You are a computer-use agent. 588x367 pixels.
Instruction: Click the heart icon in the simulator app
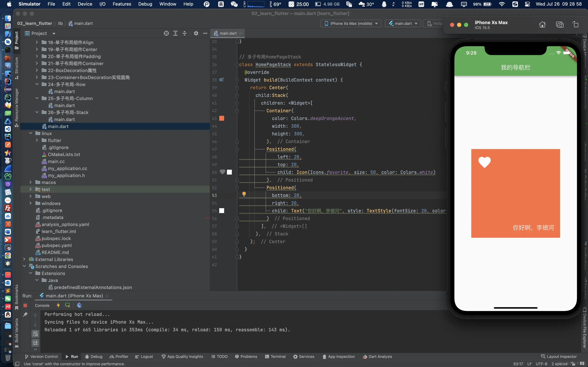tap(484, 162)
